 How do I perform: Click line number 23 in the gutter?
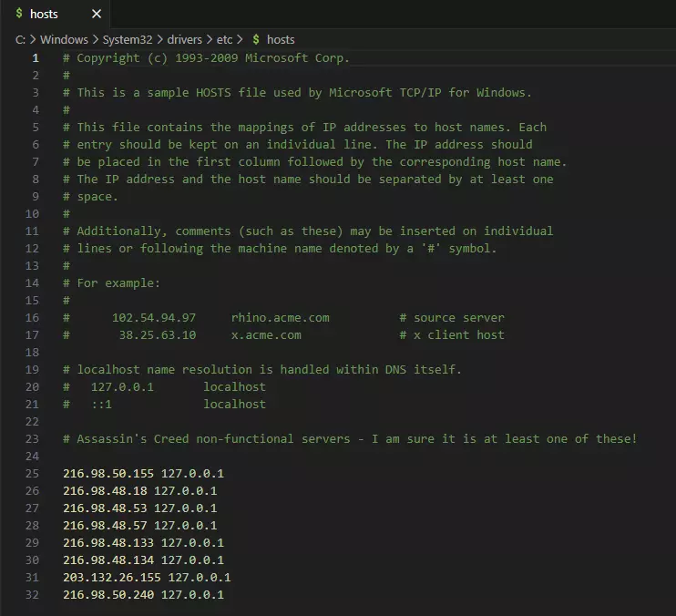33,439
